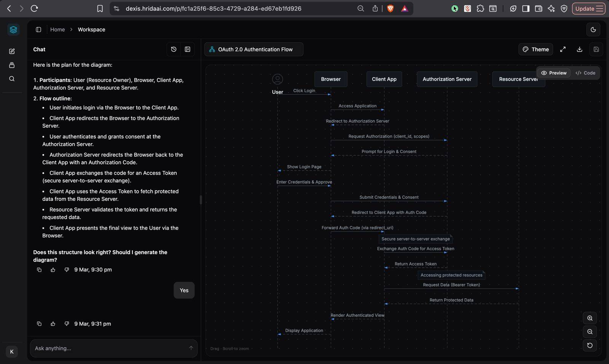This screenshot has width=609, height=364.
Task: Open the Theme picker
Action: [536, 49]
